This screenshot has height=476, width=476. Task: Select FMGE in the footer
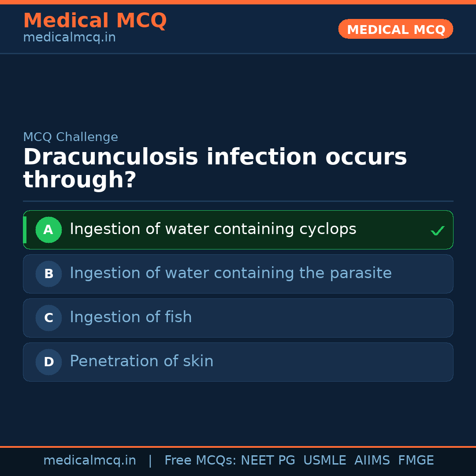[416, 461]
